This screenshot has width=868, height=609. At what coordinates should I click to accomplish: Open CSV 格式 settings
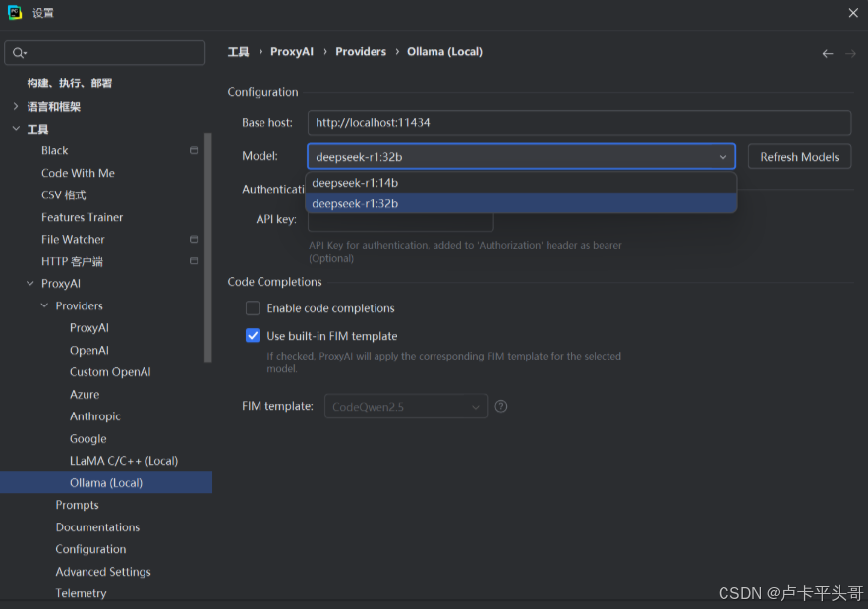[x=64, y=195]
